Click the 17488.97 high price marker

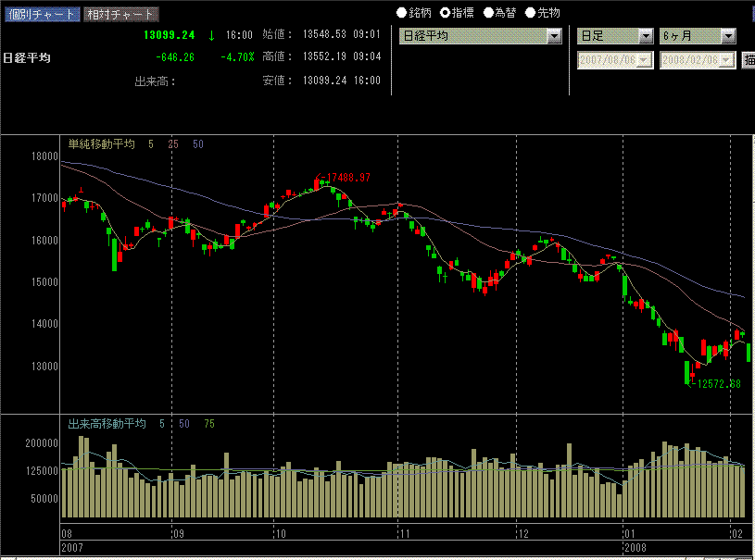[x=345, y=177]
